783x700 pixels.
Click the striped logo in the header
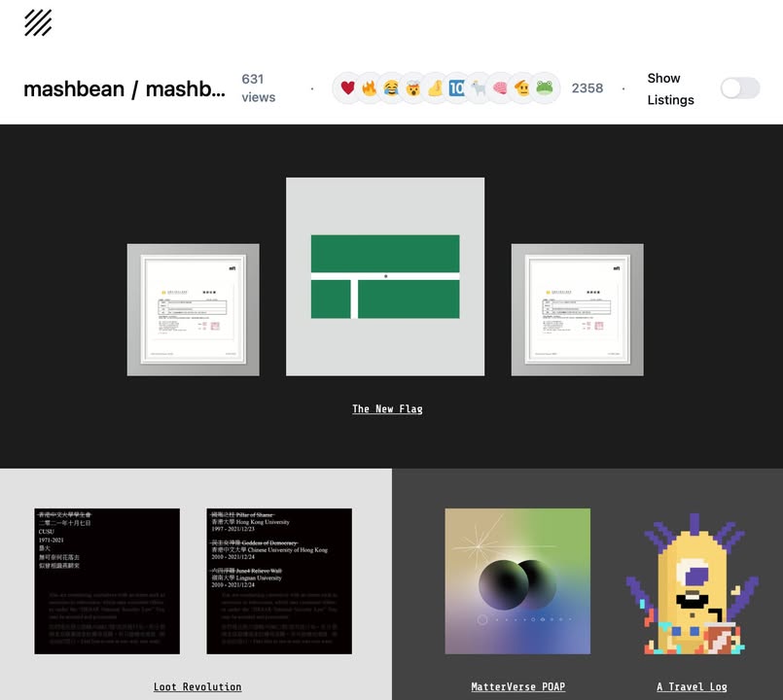pos(38,22)
